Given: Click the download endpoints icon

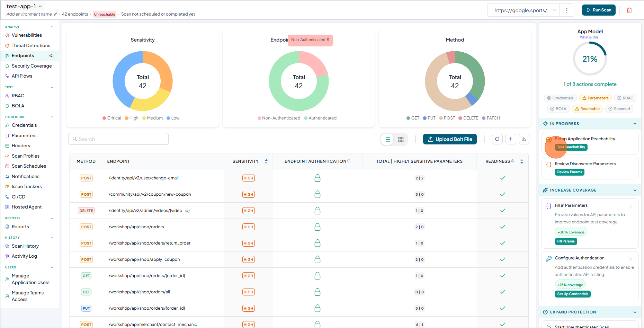Looking at the screenshot, I should pos(524,139).
